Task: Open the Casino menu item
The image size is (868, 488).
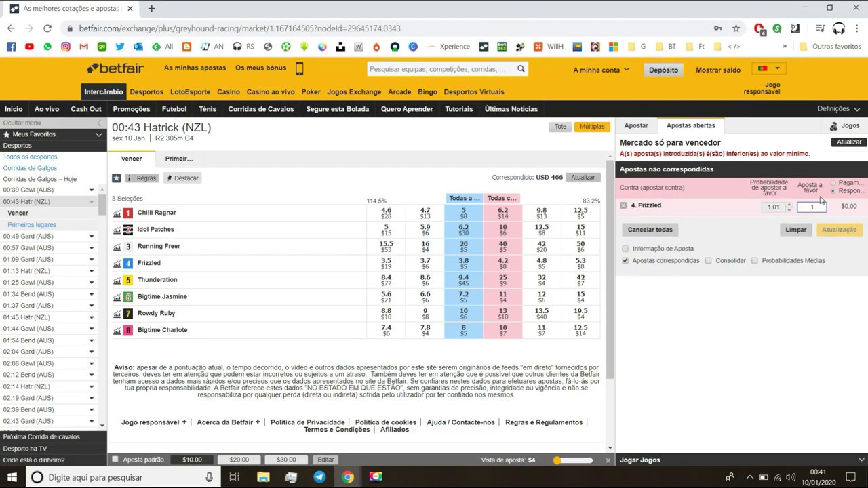Action: point(229,92)
